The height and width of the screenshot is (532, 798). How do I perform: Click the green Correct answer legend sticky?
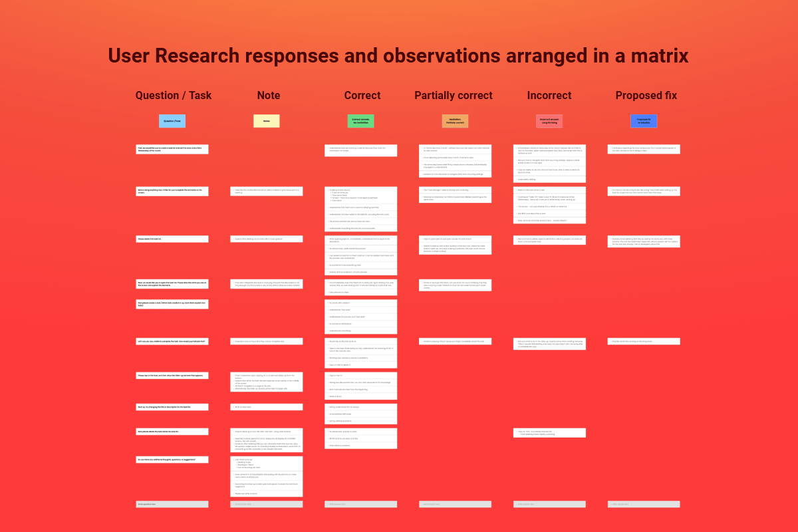361,121
